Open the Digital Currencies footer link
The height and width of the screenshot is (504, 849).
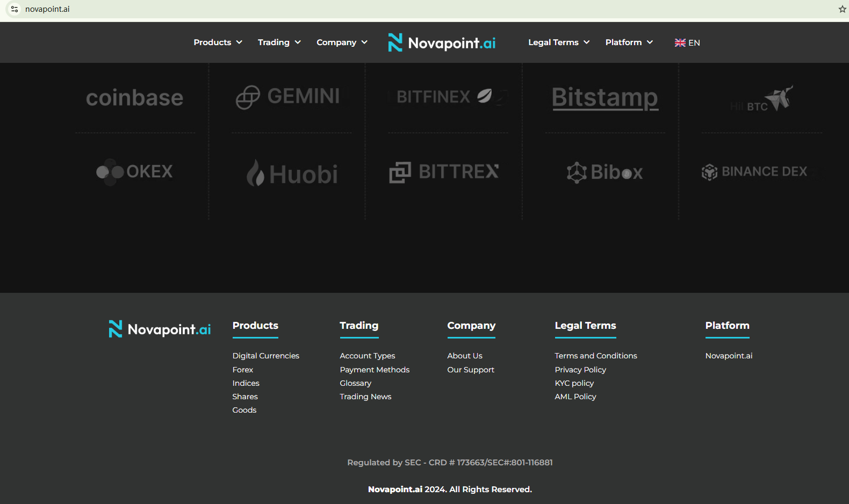pyautogui.click(x=266, y=356)
